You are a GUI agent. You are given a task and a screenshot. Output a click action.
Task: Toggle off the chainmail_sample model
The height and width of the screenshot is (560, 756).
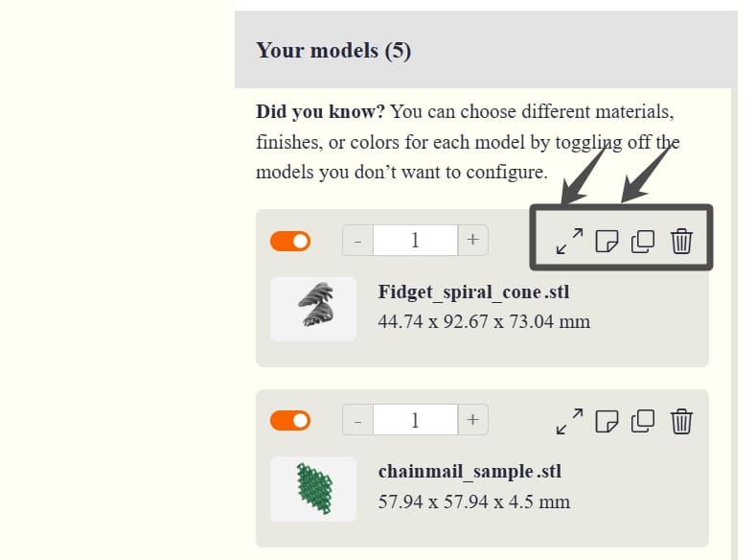tap(291, 420)
